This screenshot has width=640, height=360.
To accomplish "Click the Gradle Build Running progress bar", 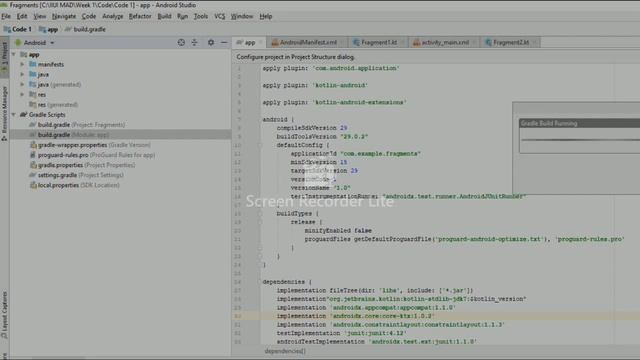I will [580, 140].
